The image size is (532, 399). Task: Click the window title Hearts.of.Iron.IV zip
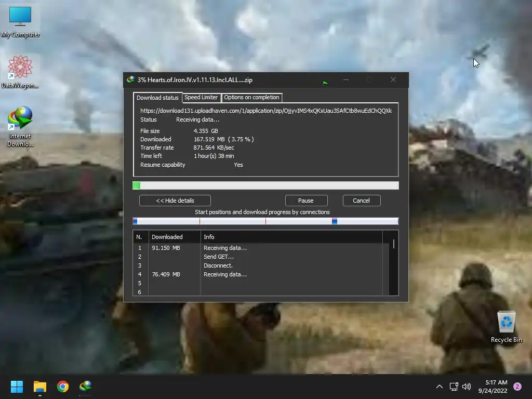pos(195,80)
